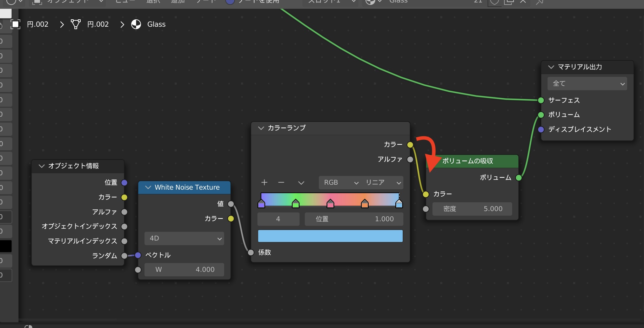Open the リニア interpolation dropdown
644x328 pixels.
point(383,183)
